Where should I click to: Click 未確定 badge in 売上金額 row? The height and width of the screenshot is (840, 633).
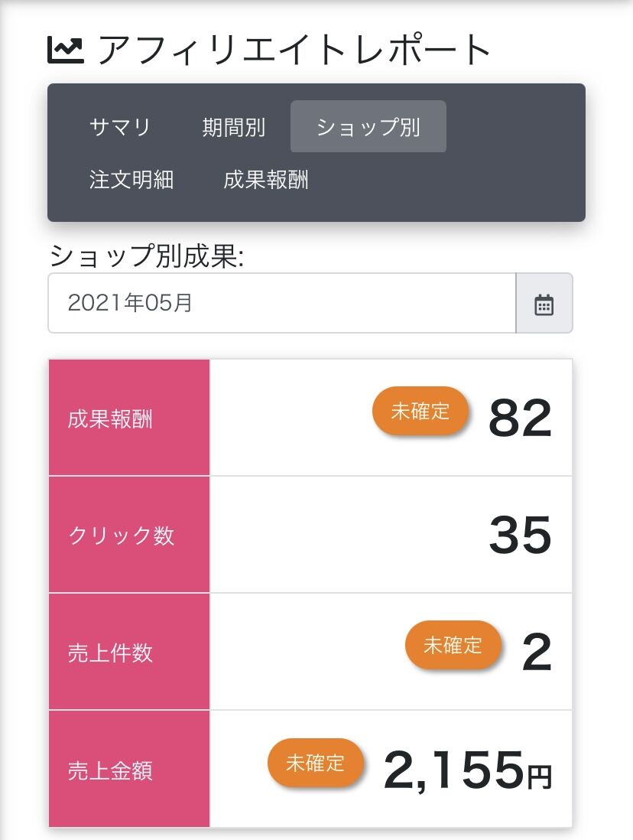coord(315,763)
